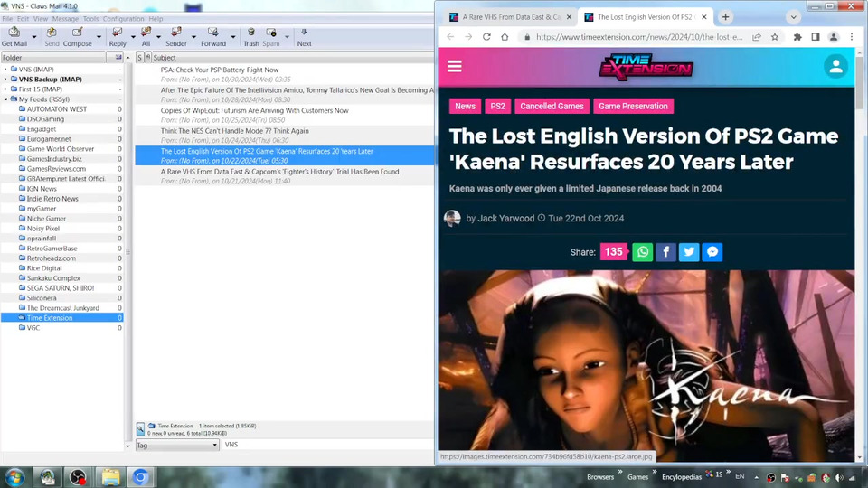Share article on Twitter
The height and width of the screenshot is (488, 868).
pyautogui.click(x=689, y=252)
